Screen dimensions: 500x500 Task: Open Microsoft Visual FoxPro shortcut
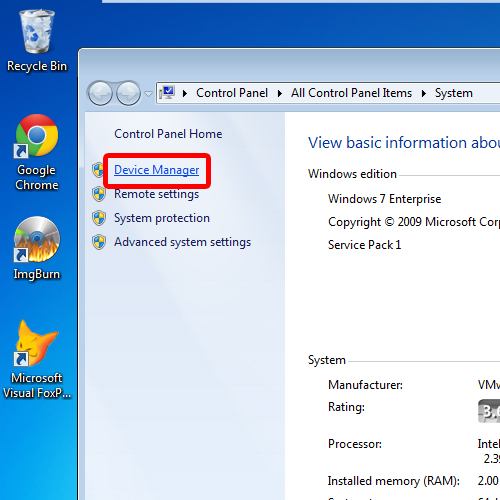(x=37, y=359)
